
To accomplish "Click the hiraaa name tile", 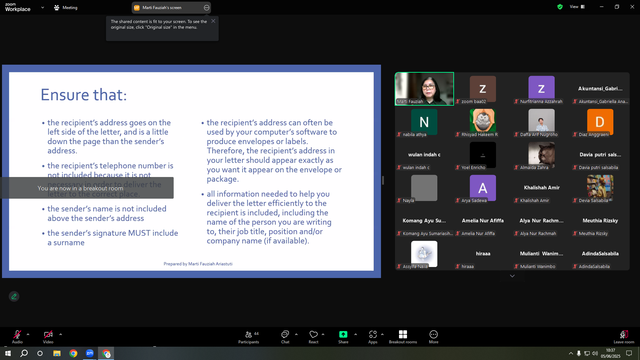I will point(482,254).
